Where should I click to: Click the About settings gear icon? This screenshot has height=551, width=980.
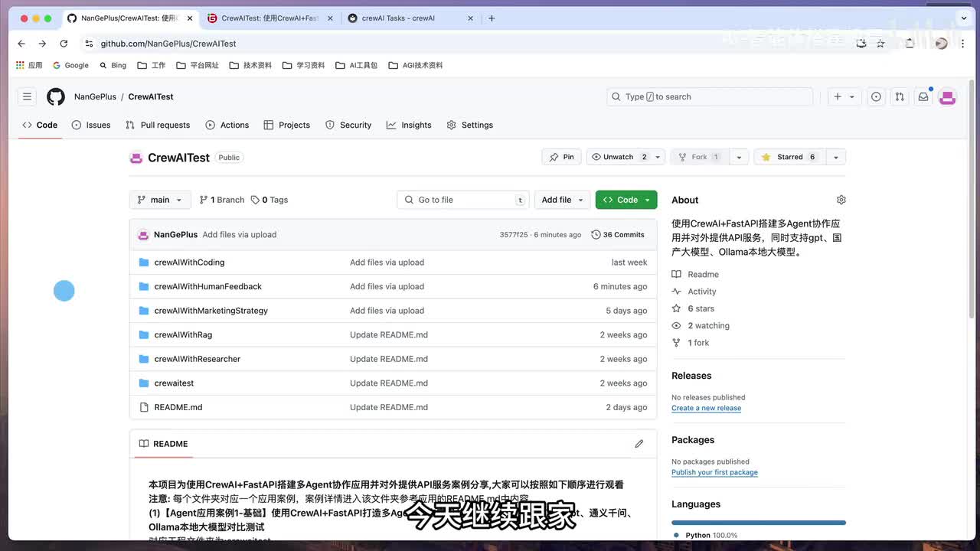(841, 200)
